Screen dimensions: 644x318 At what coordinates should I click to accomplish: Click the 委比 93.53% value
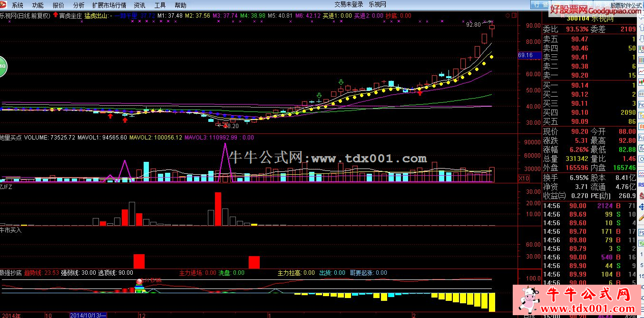577,30
